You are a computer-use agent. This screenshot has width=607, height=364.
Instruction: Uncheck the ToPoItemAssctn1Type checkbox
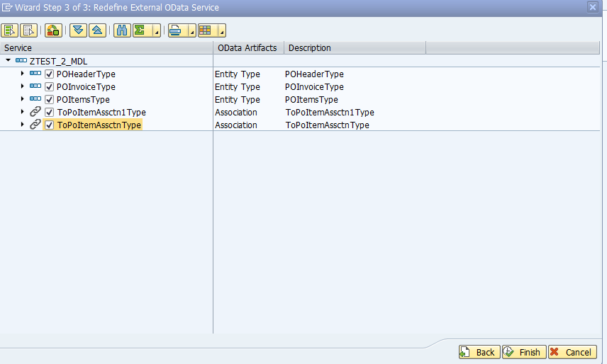pyautogui.click(x=50, y=113)
